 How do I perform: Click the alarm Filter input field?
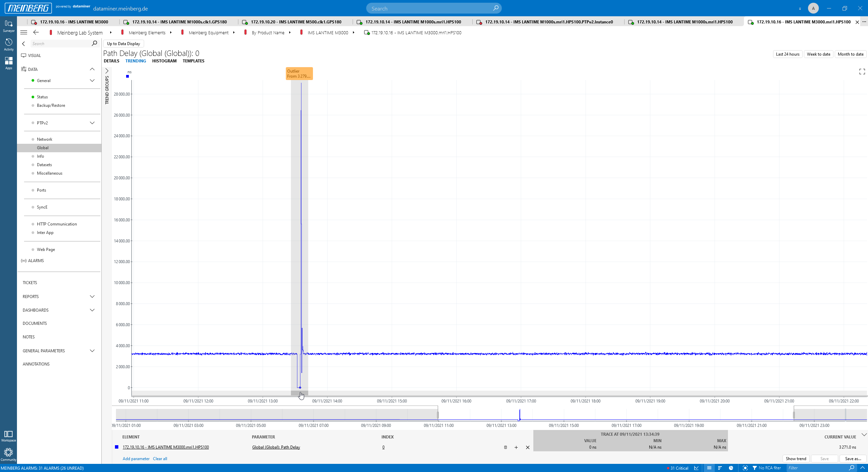817,468
